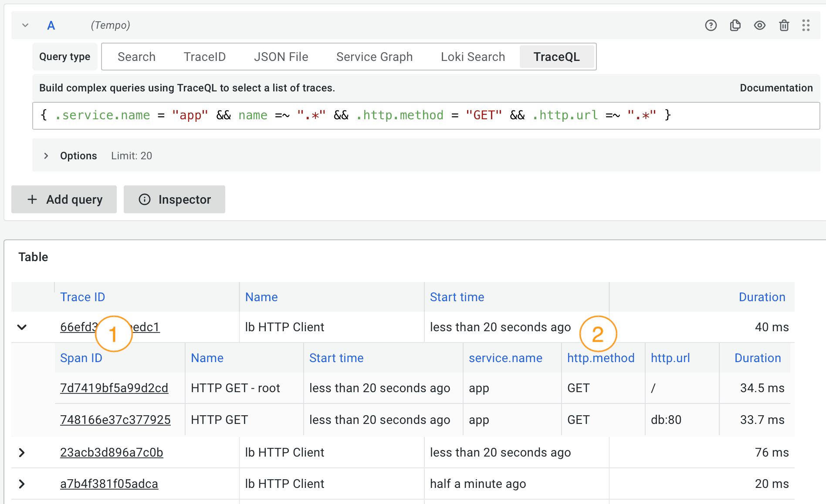Click inside the TraceQL query editor
Image resolution: width=826 pixels, height=504 pixels.
coord(392,115)
